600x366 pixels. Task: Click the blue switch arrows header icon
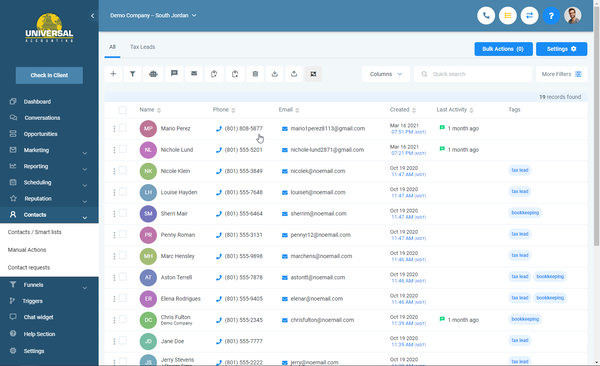(x=530, y=16)
